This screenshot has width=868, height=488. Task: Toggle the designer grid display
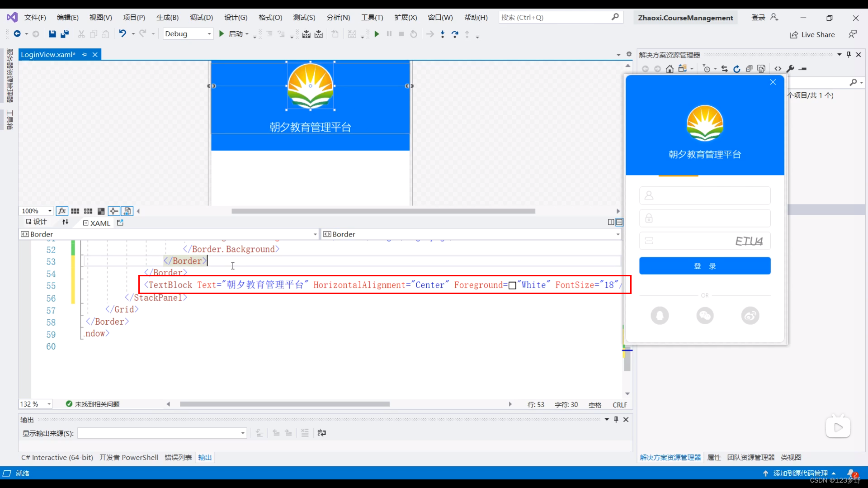pyautogui.click(x=75, y=211)
